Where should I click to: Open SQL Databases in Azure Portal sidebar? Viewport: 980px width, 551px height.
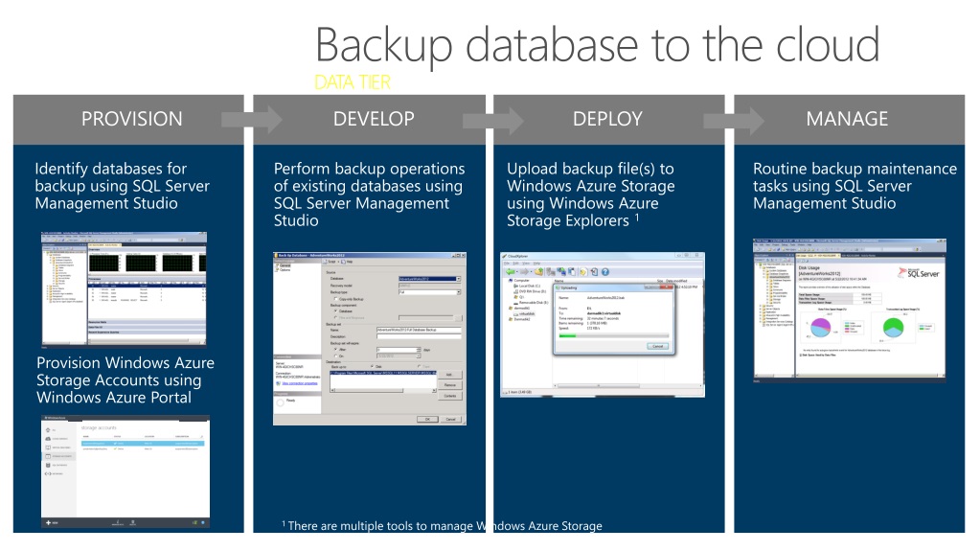tap(57, 465)
